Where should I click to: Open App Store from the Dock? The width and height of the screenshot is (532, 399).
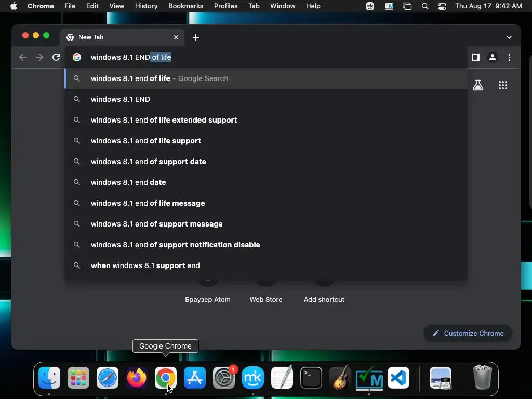coord(195,378)
